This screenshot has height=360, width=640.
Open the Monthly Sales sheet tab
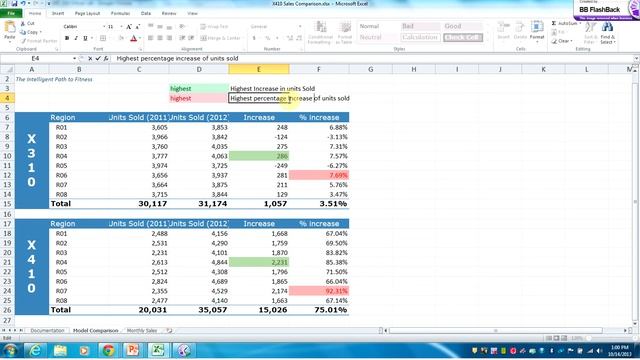[142, 330]
